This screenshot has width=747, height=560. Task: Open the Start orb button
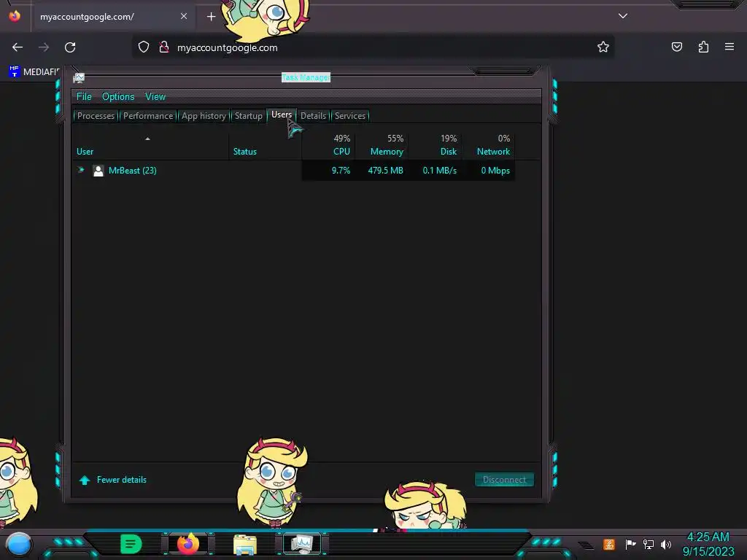18,544
